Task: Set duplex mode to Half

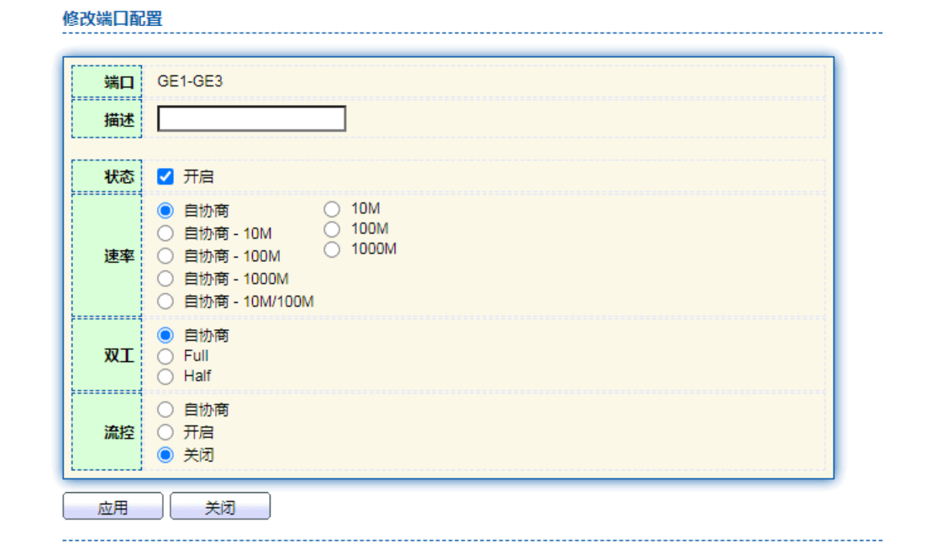Action: click(166, 376)
